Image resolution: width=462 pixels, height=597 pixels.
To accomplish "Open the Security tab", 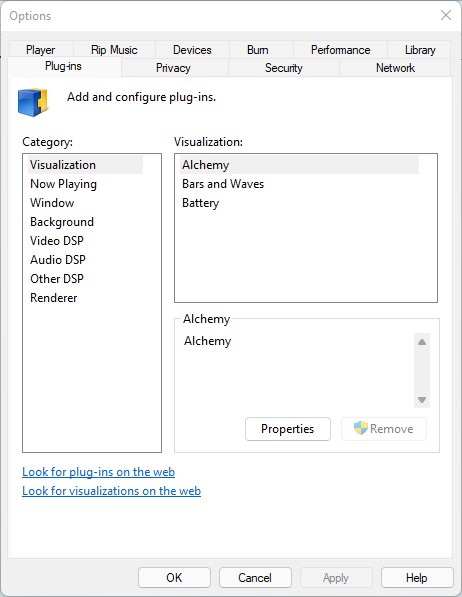I will (284, 68).
